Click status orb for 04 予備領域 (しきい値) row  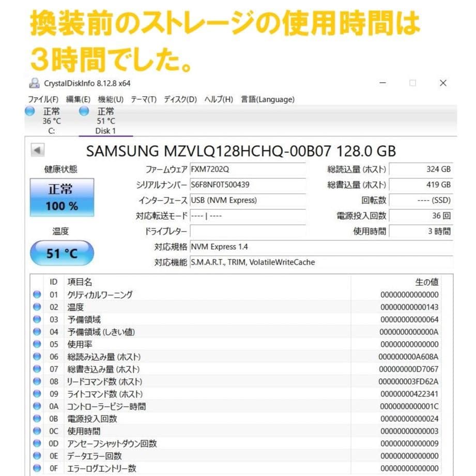click(37, 332)
